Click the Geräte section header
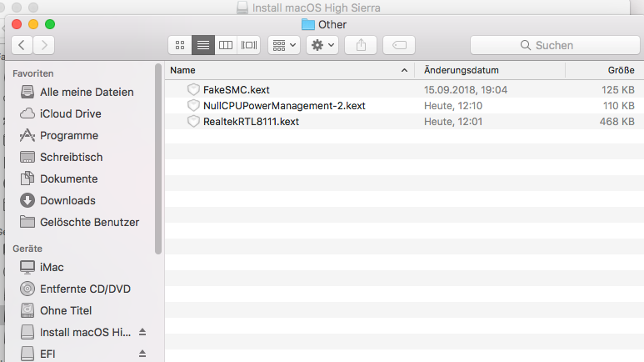Image resolution: width=644 pixels, height=362 pixels. point(27,249)
